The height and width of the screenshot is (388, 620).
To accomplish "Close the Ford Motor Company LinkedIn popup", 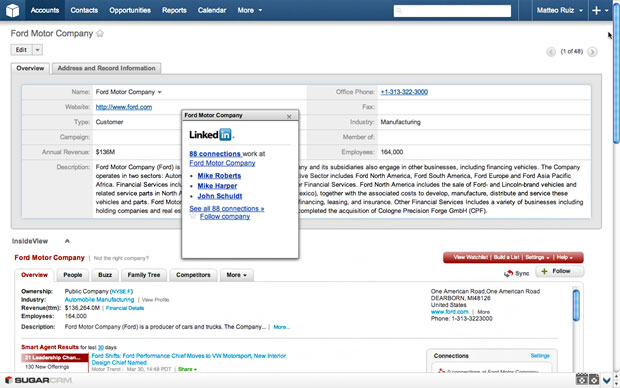I will coord(289,116).
